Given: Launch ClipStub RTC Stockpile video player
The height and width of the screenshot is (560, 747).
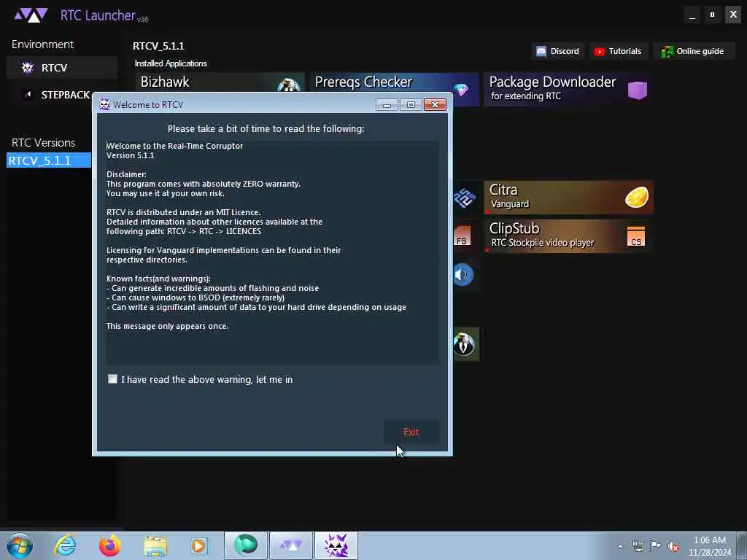Looking at the screenshot, I should (x=569, y=236).
